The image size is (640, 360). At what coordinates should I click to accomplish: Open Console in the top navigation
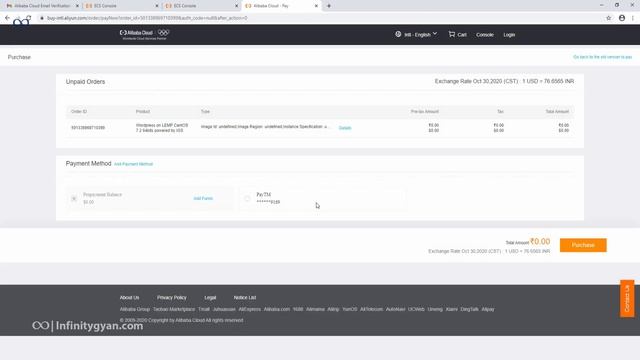pyautogui.click(x=484, y=35)
